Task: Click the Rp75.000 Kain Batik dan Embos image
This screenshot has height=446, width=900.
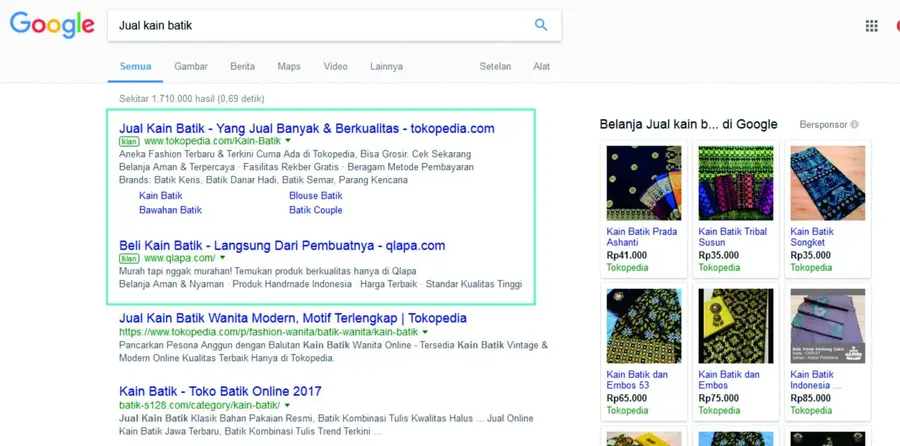Action: 736,325
